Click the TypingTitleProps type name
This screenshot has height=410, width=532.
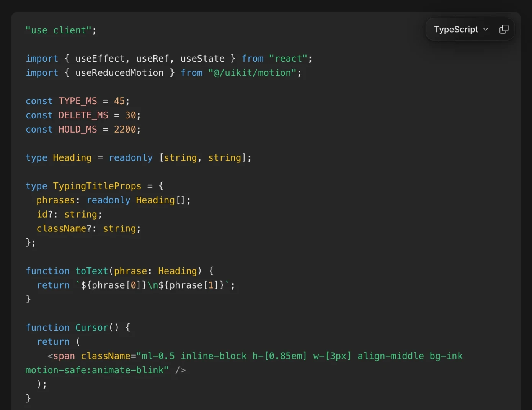(97, 186)
